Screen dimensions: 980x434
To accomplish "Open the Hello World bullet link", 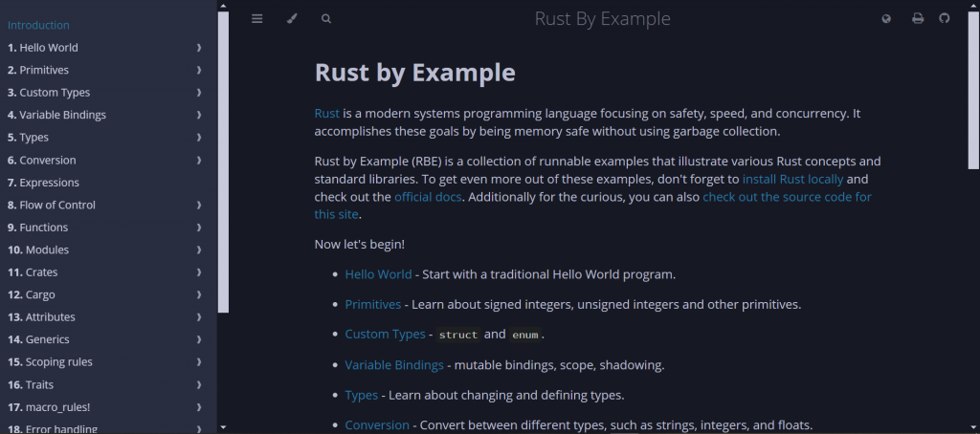I will click(379, 274).
